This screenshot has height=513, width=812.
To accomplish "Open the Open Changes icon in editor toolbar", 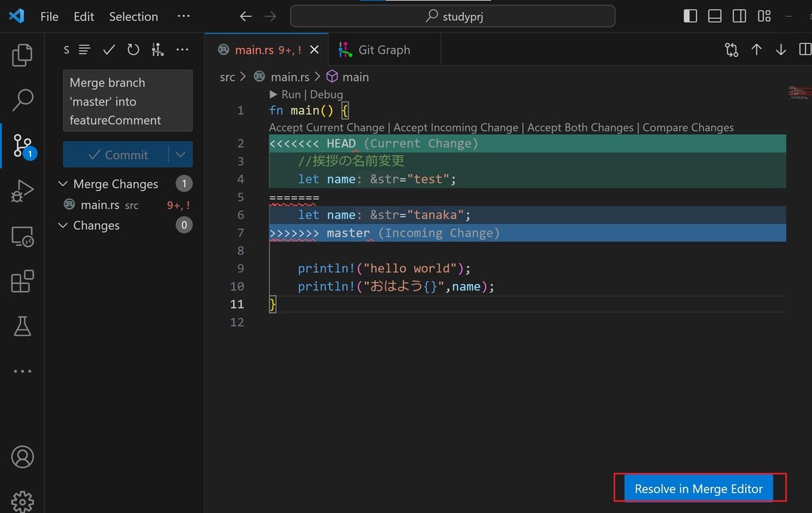I will click(x=731, y=49).
